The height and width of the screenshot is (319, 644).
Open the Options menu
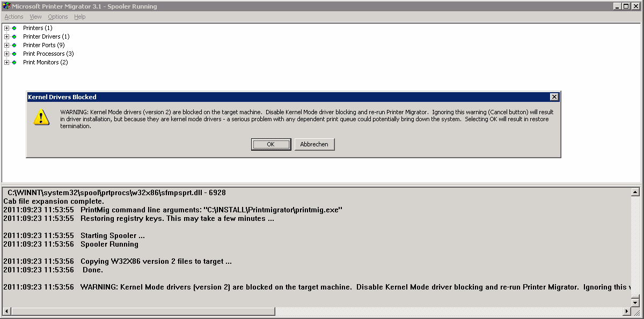tap(58, 17)
